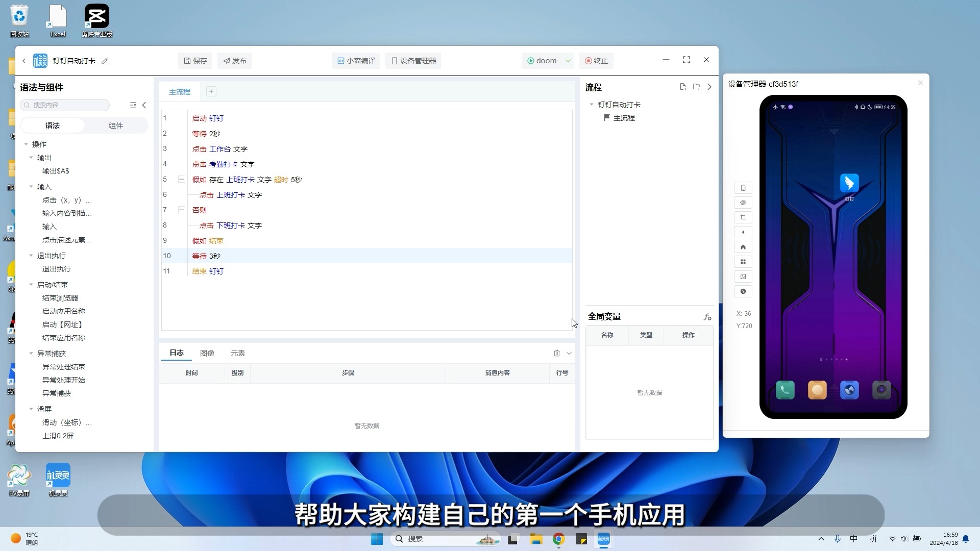The width and height of the screenshot is (980, 551).
Task: Open the 设备管理器 from the toolbar
Action: click(413, 61)
